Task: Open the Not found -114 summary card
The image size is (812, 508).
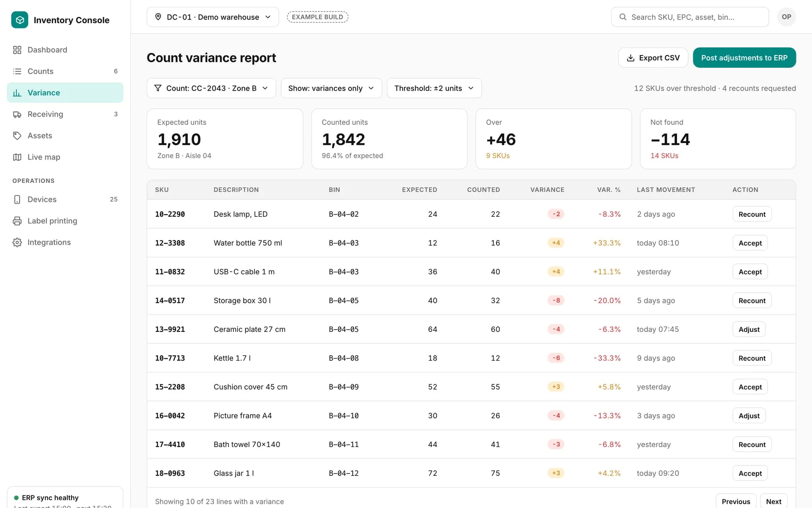Action: [718, 139]
